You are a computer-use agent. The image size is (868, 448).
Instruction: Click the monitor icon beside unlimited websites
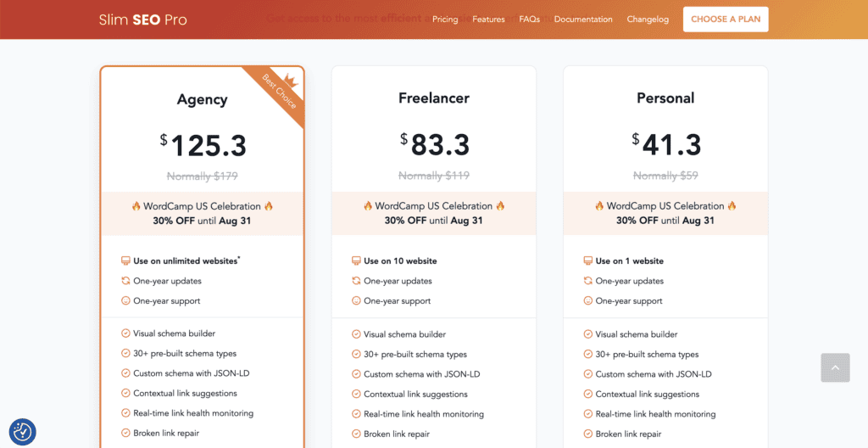pyautogui.click(x=125, y=260)
